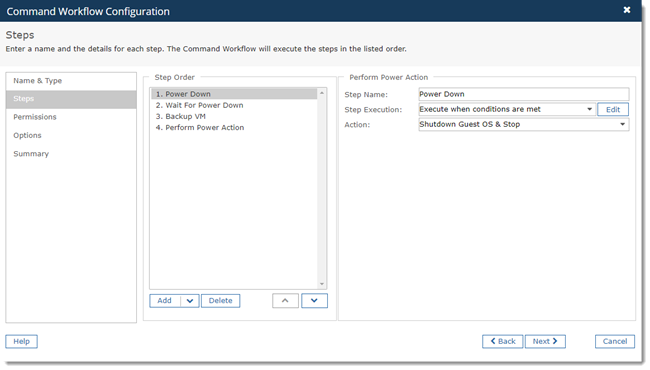Move selected step up with arrow button
Viewport: 650px width, 370px height.
coord(285,301)
